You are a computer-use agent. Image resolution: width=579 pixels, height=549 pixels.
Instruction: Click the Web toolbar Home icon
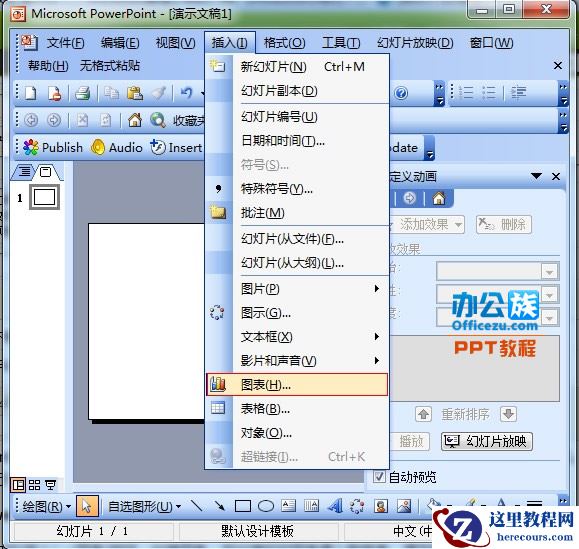135,120
